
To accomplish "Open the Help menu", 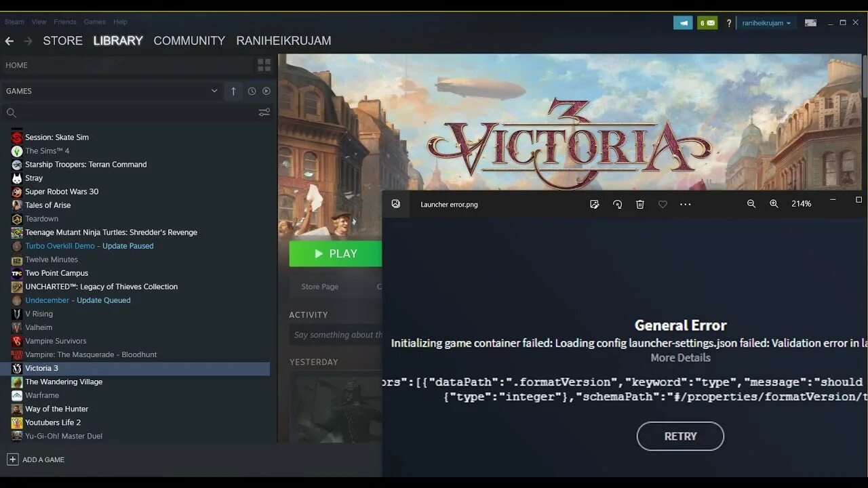I will (120, 22).
